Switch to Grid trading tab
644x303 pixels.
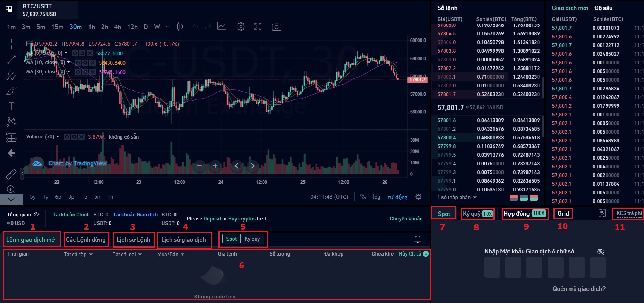pos(563,214)
